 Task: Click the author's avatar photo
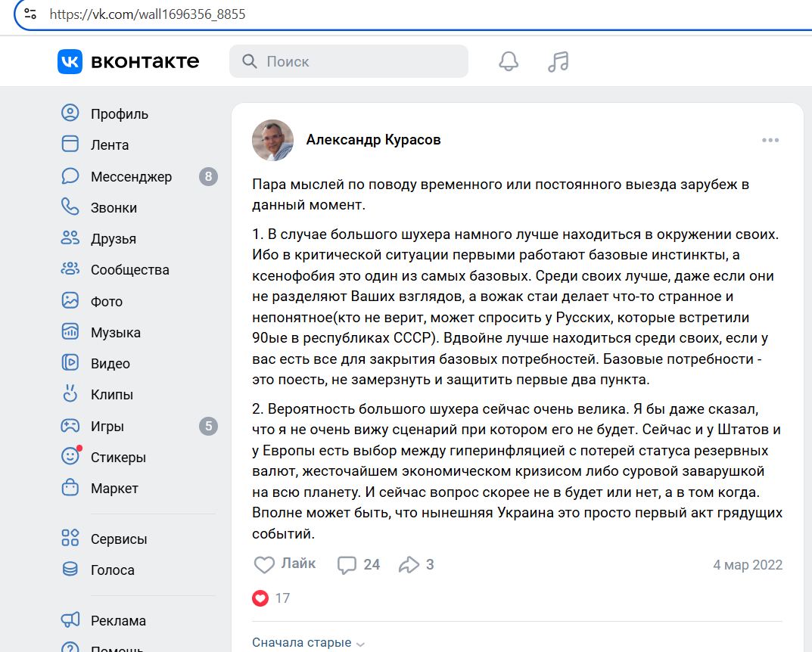(x=272, y=140)
